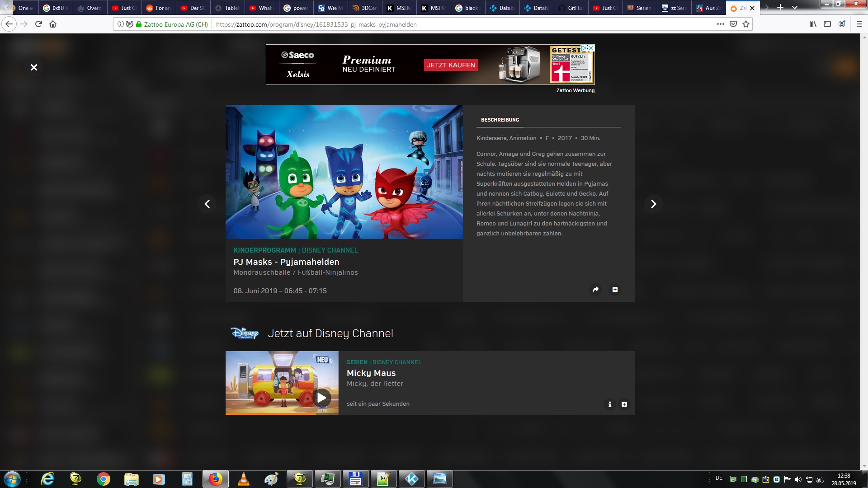Viewport: 868px width, 488px height.
Task: Click the Disney Channel logo
Action: (x=245, y=333)
